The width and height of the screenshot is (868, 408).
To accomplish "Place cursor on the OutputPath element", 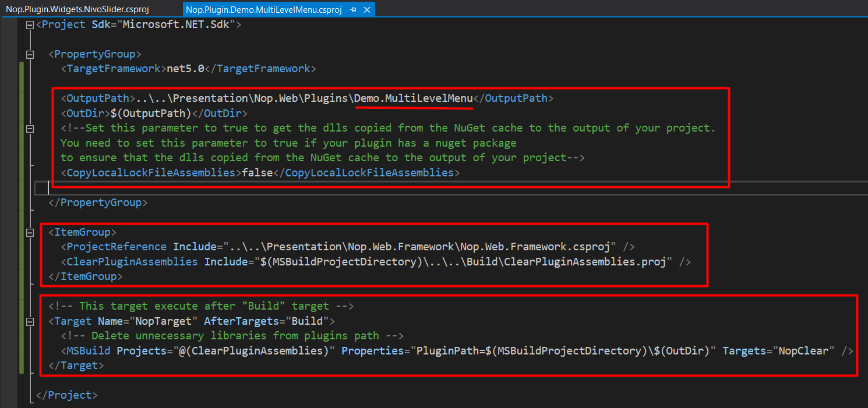I will click(96, 98).
